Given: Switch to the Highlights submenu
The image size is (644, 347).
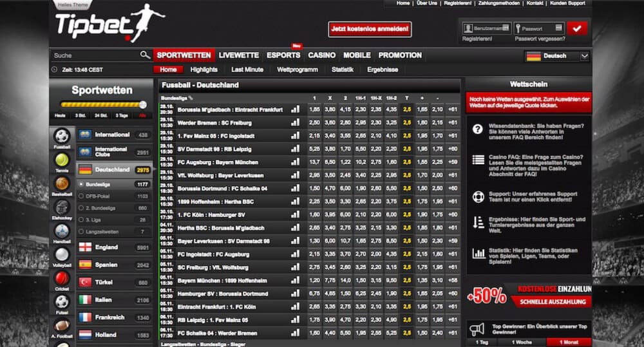Looking at the screenshot, I should 204,70.
